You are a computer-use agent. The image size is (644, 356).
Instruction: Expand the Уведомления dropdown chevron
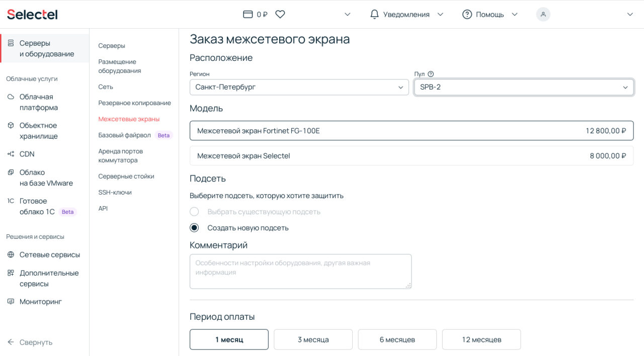pyautogui.click(x=440, y=15)
